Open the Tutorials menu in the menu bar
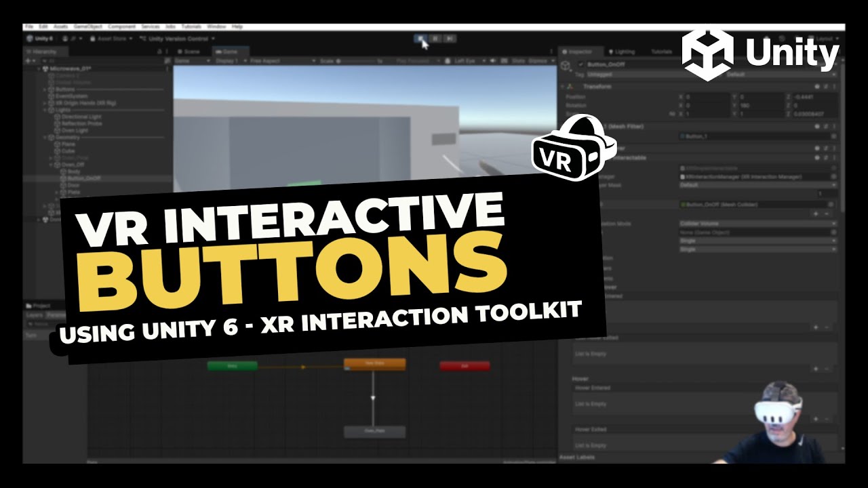Viewport: 868px width, 488px height. pos(192,26)
